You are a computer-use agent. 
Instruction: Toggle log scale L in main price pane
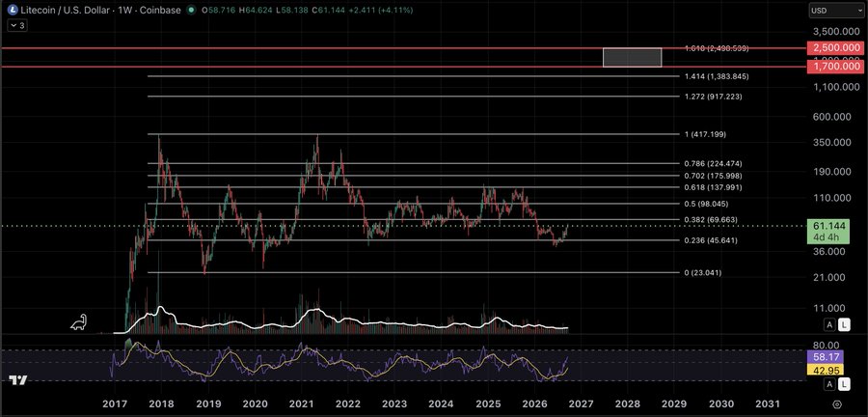click(x=843, y=325)
